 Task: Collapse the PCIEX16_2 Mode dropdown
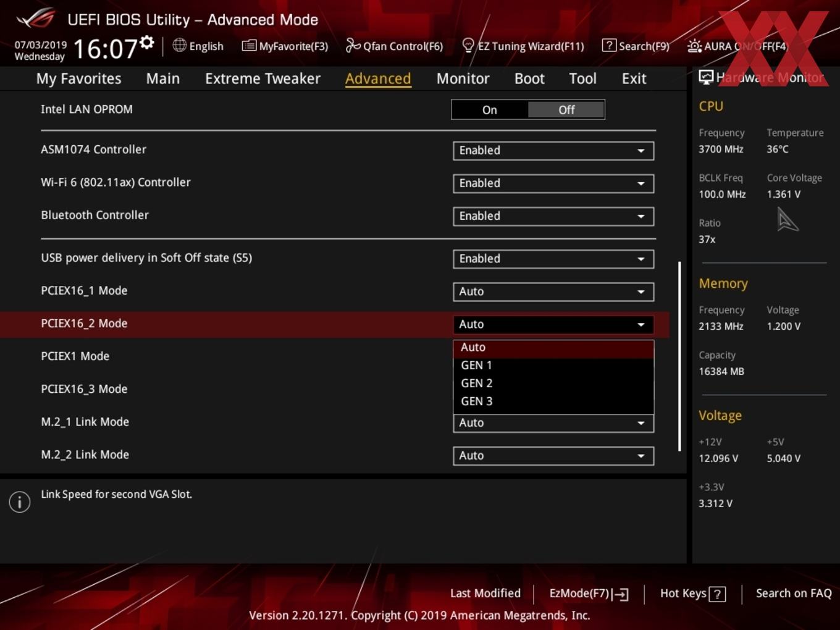(x=553, y=324)
